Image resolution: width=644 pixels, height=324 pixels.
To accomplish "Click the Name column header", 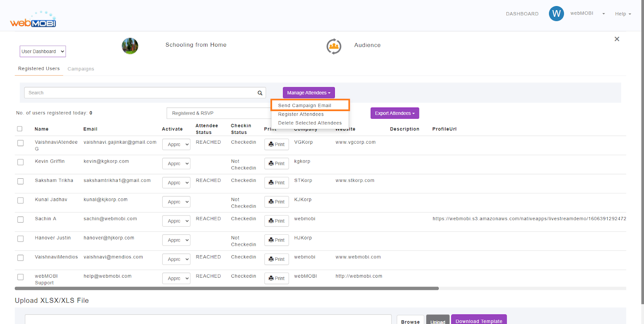I will (41, 129).
